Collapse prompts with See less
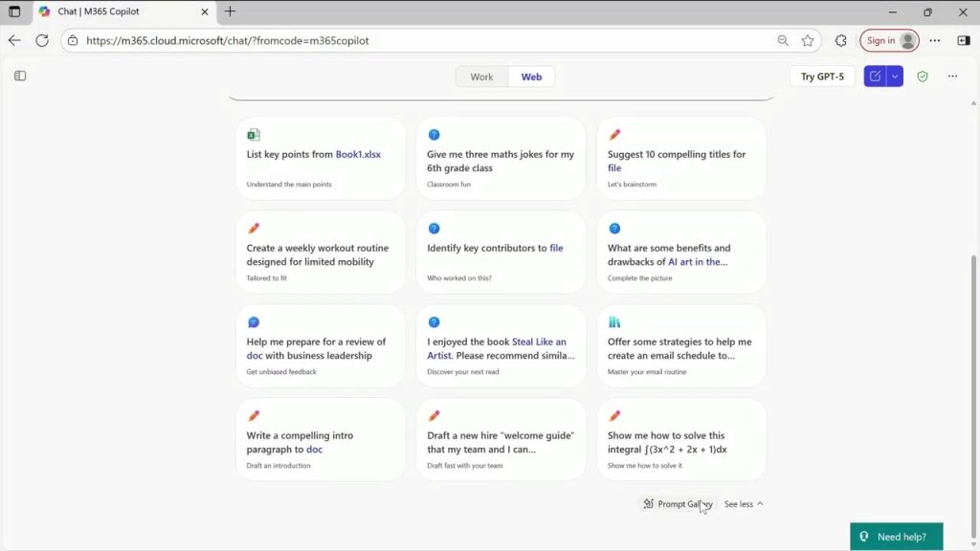 (744, 504)
